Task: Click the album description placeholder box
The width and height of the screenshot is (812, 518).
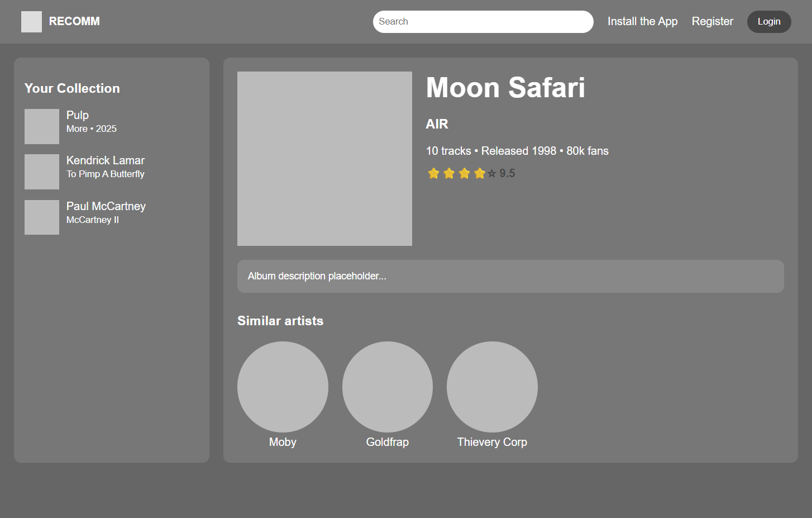Action: coord(510,276)
